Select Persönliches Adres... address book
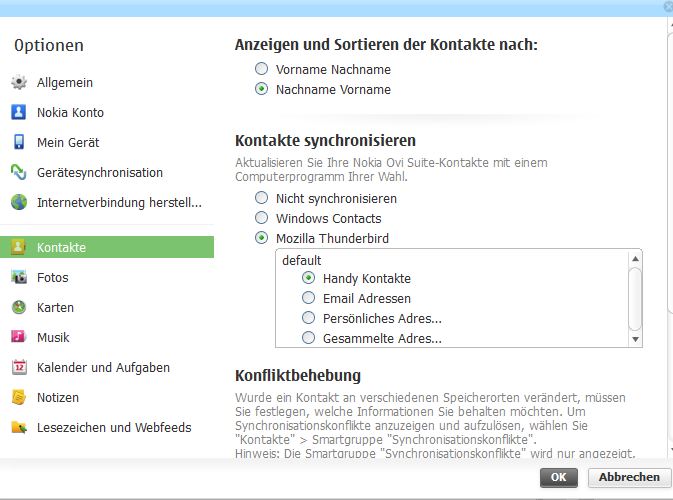The height and width of the screenshot is (500, 673). click(308, 318)
